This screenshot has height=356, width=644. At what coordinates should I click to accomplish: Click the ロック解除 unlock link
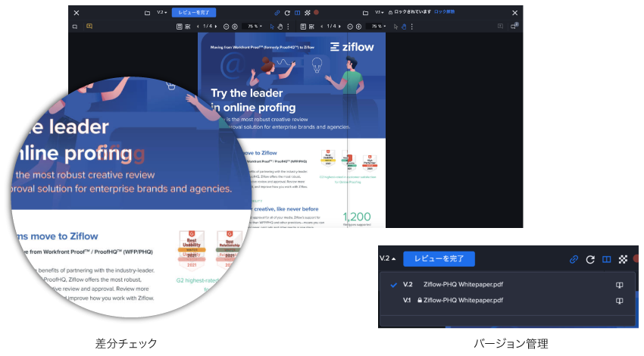444,13
